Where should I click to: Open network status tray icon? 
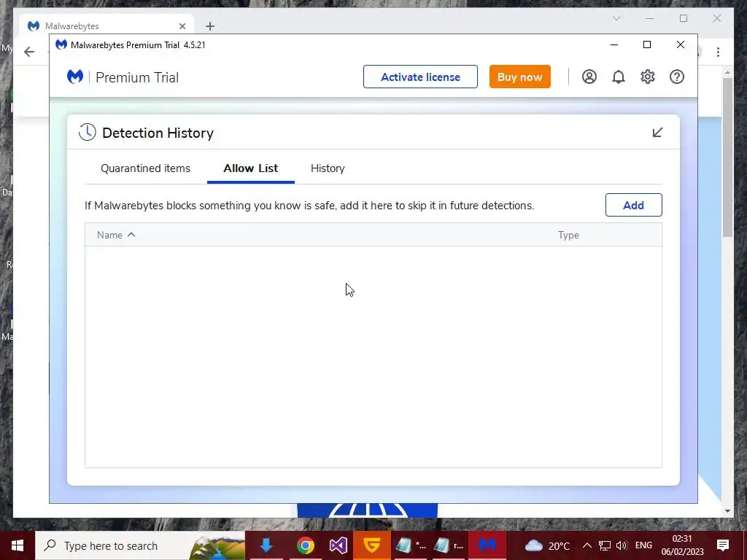click(x=604, y=545)
